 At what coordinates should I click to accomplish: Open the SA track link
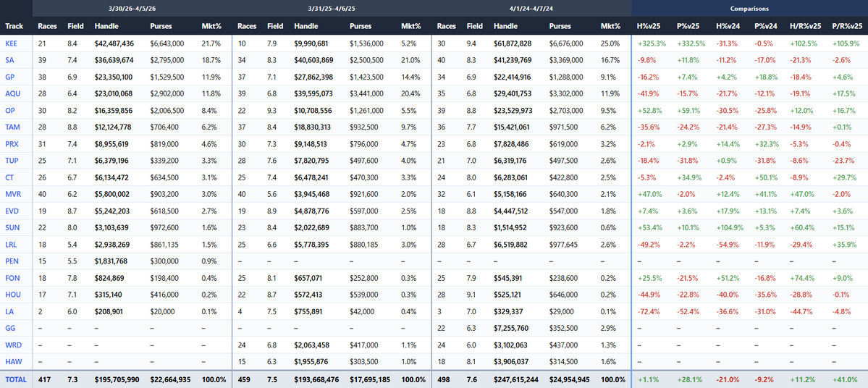(x=9, y=60)
